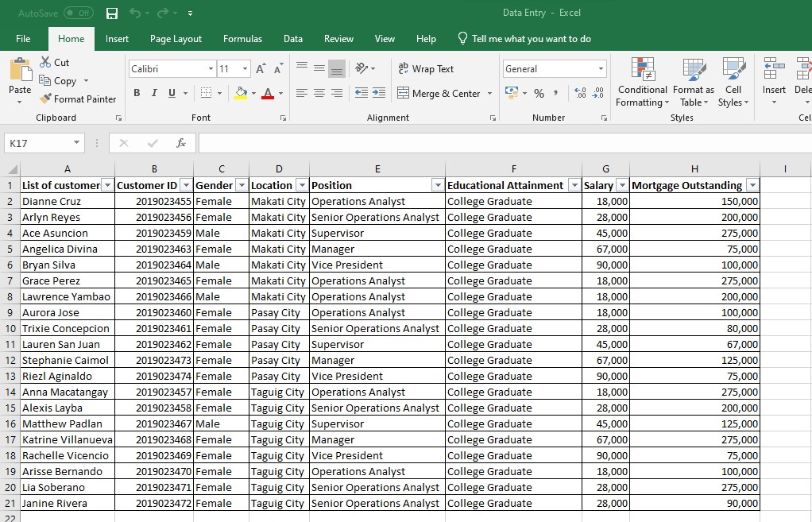Click the Merge & Center button
812x522 pixels.
point(439,93)
